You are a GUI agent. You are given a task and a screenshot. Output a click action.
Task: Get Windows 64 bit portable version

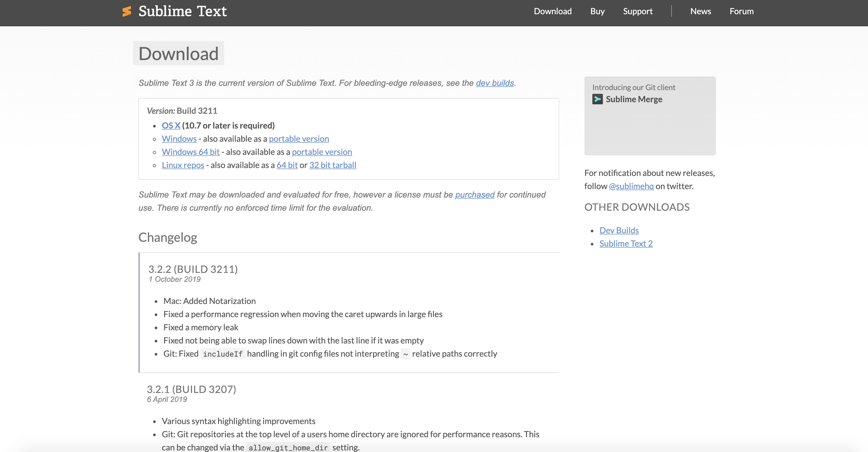pyautogui.click(x=322, y=152)
